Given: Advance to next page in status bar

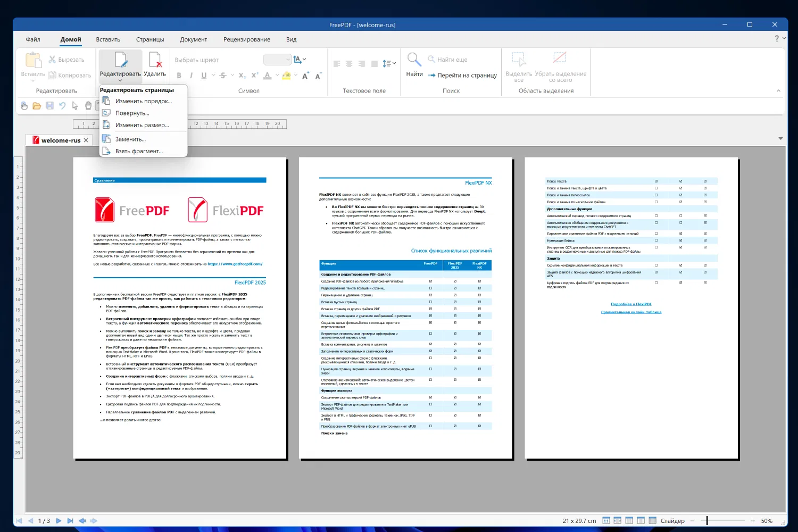Looking at the screenshot, I should 59,521.
